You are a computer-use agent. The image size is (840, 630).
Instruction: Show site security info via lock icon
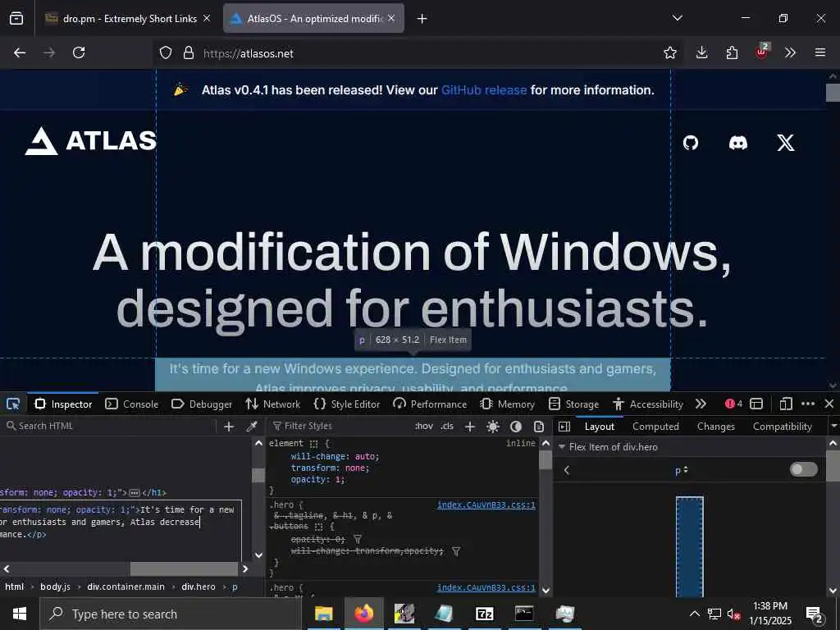tap(188, 53)
